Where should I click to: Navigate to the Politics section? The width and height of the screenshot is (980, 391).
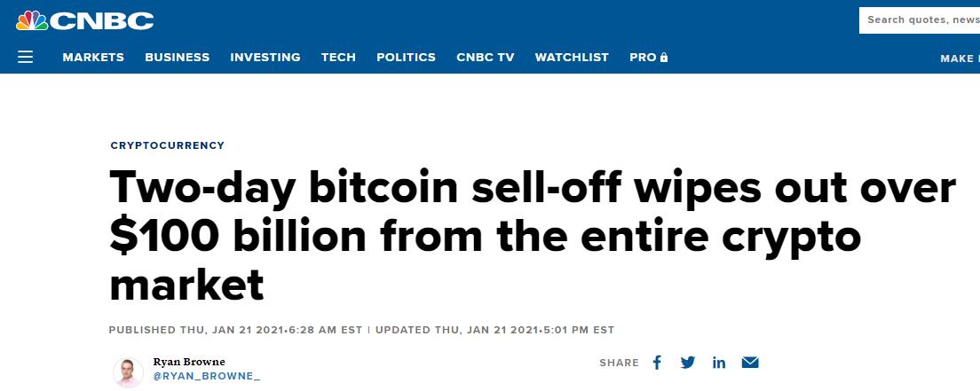tap(406, 58)
